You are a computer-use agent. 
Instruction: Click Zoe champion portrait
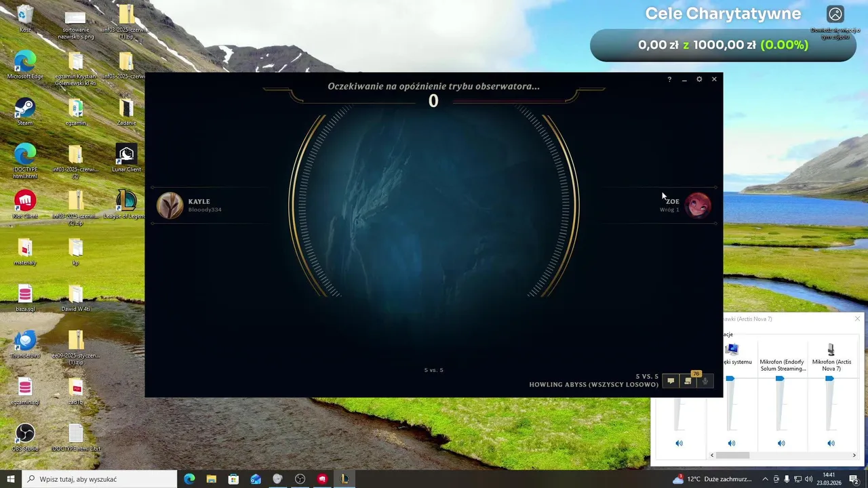coord(698,205)
